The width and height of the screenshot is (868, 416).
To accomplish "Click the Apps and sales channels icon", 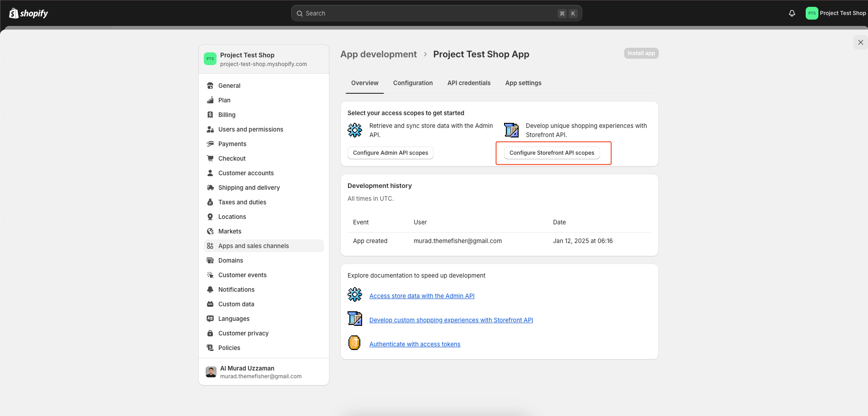I will point(210,246).
